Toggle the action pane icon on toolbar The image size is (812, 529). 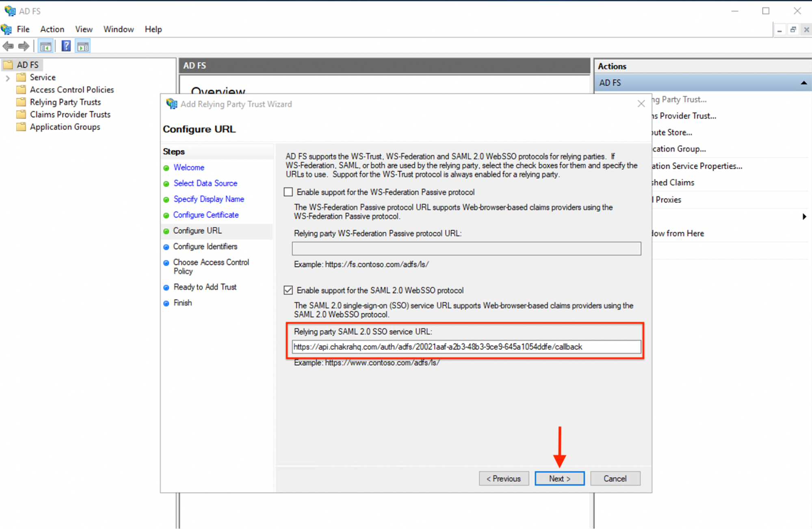pos(83,45)
